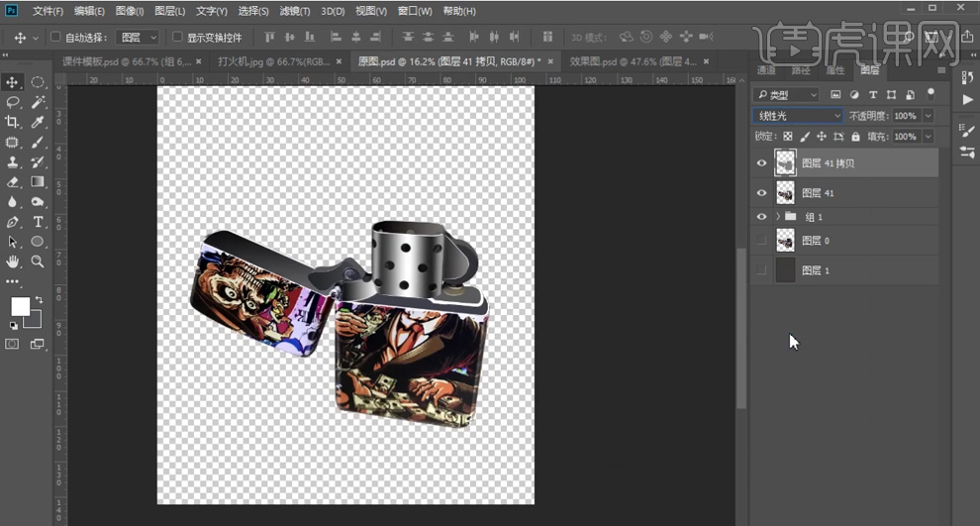
Task: Select the Zoom tool
Action: click(x=38, y=262)
